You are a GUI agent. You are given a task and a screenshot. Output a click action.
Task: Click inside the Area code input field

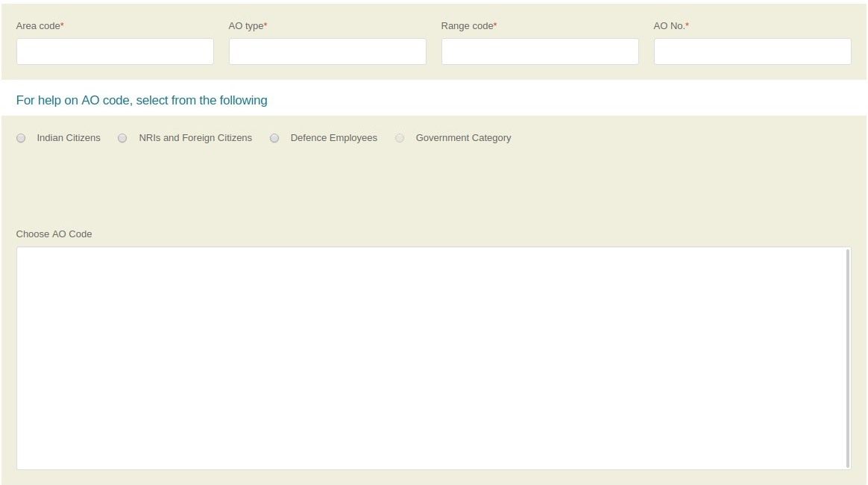pos(115,51)
